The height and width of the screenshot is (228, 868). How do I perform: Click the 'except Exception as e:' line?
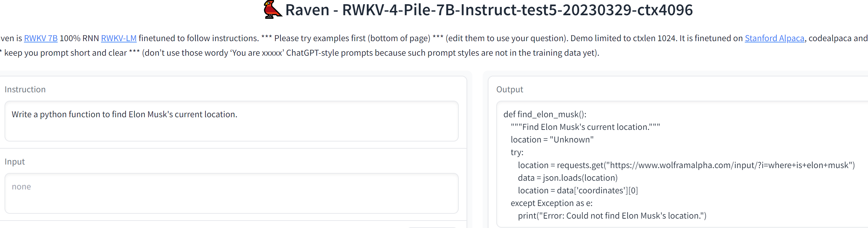pyautogui.click(x=551, y=203)
